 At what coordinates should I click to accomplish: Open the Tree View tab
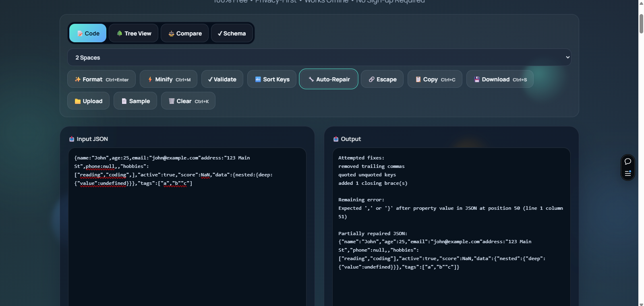(134, 33)
